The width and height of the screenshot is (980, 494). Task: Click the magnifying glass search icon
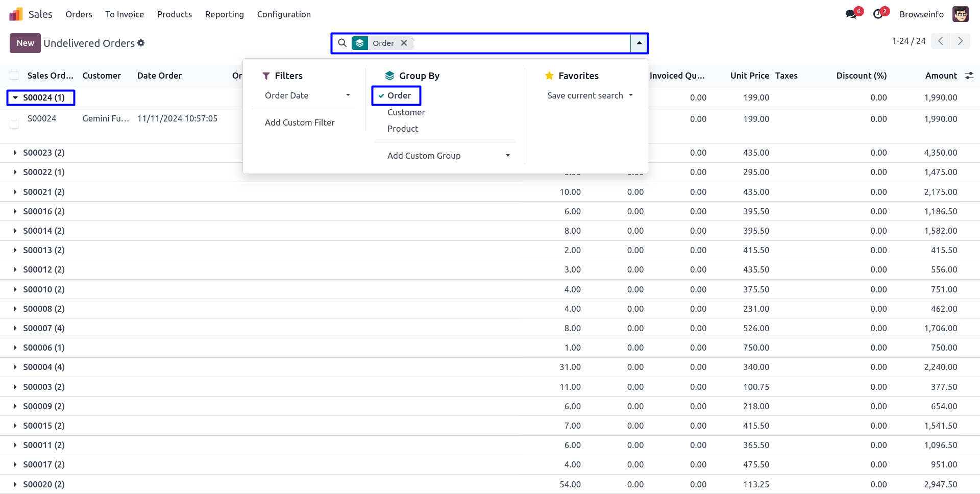pos(342,43)
